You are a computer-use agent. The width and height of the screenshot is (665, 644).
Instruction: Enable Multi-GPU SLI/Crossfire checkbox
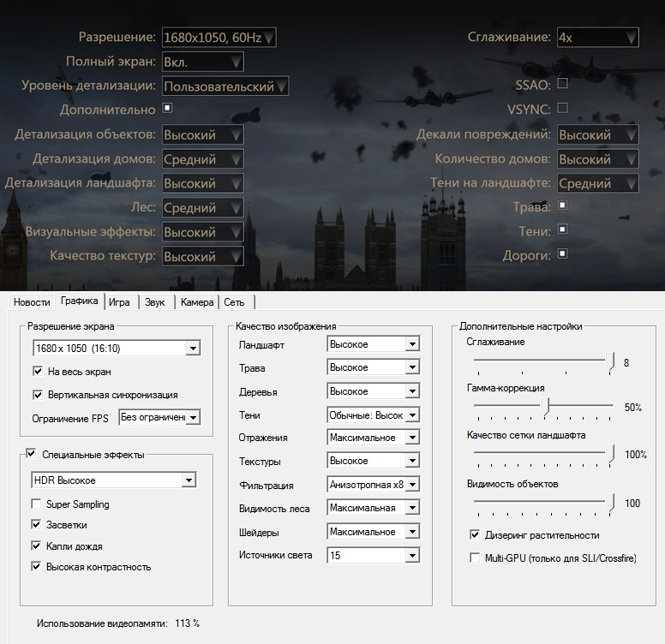tap(475, 558)
